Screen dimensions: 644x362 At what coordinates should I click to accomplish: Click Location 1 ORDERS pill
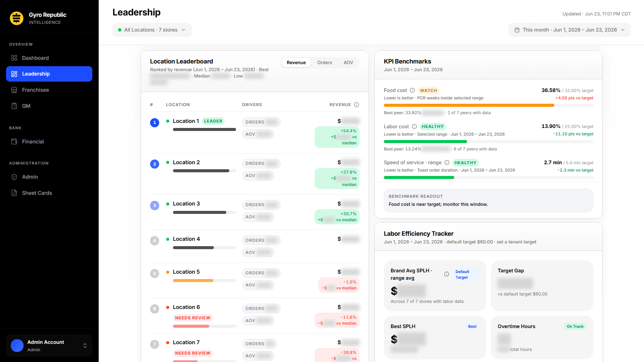[x=261, y=122]
